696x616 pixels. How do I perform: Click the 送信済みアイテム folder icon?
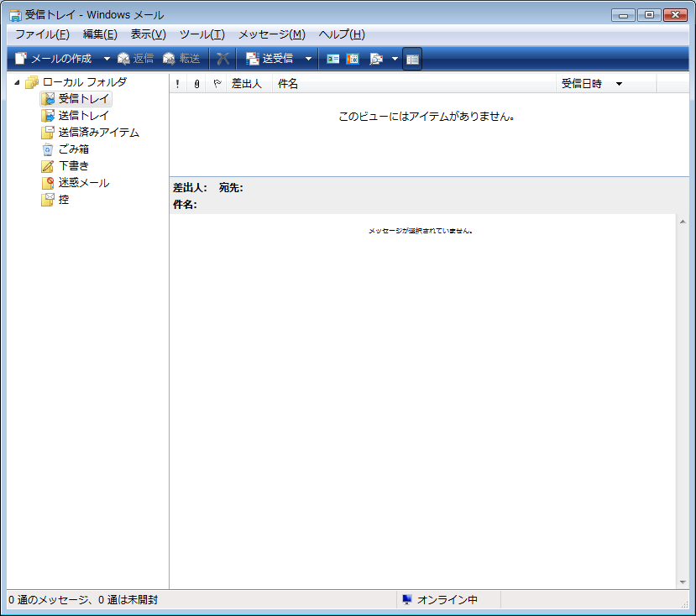pyautogui.click(x=48, y=133)
